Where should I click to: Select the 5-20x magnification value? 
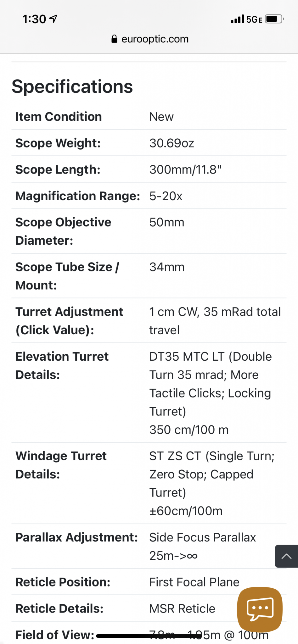click(166, 196)
